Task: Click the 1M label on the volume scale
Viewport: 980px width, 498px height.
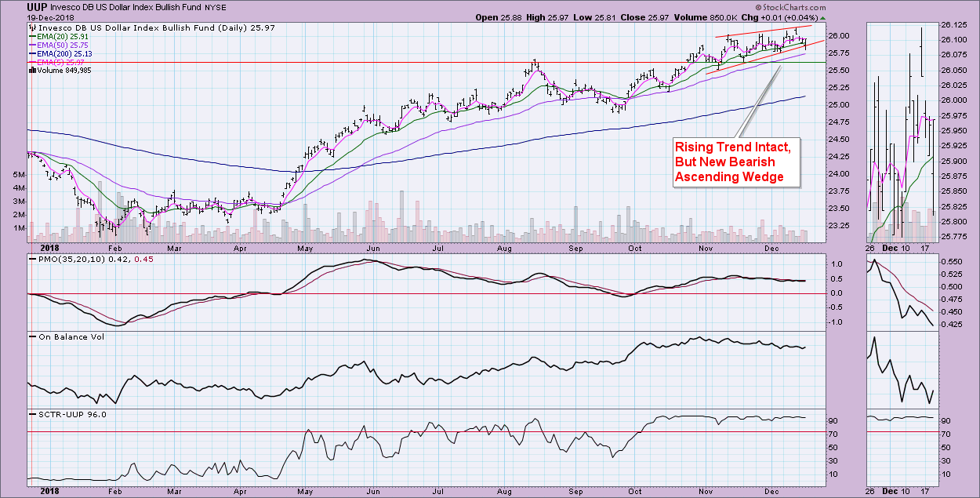Action: click(x=19, y=228)
